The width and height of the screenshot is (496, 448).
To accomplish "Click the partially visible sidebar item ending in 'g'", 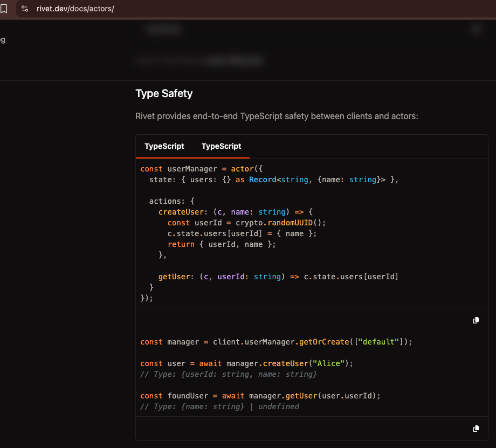I will point(3,39).
